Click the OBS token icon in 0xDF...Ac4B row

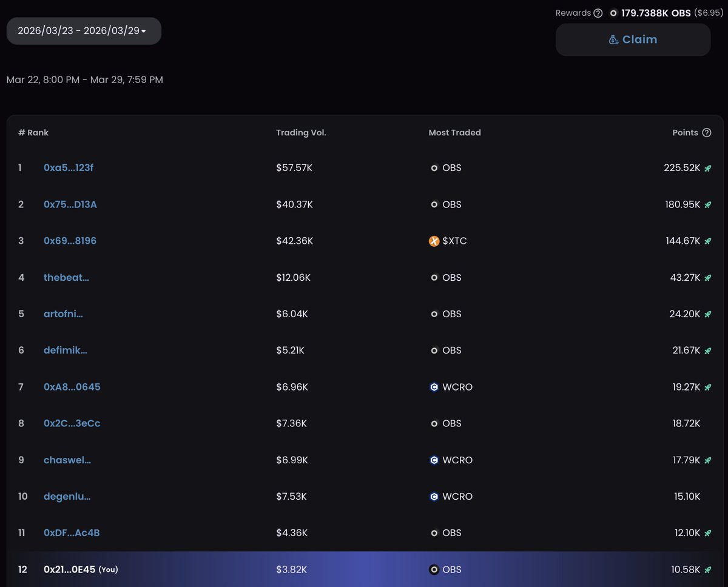[434, 533]
